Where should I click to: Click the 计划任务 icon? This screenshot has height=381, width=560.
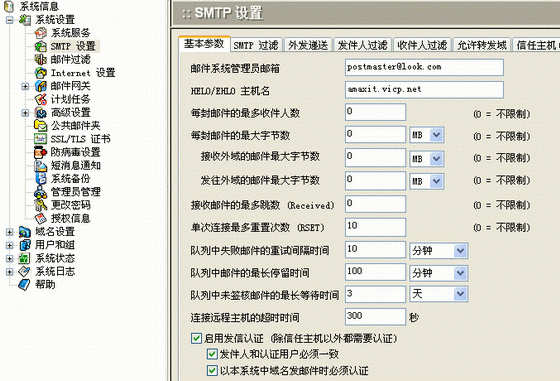40,99
